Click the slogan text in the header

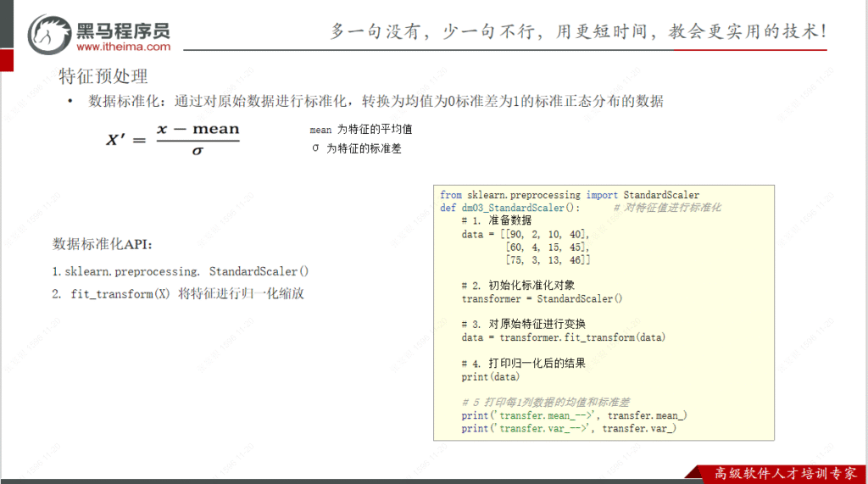[x=579, y=31]
